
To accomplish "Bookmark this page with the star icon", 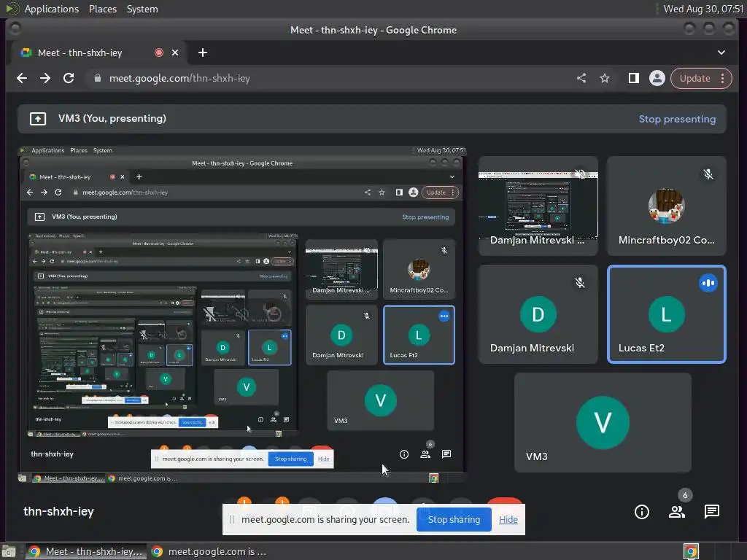I will (605, 78).
